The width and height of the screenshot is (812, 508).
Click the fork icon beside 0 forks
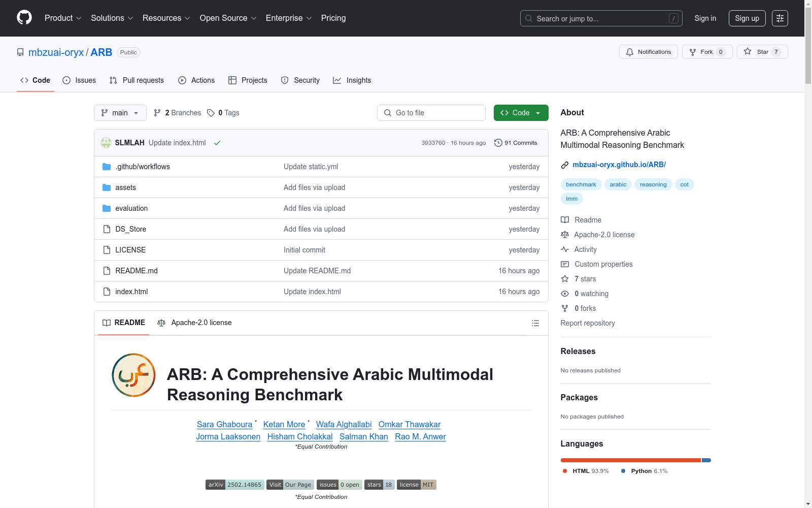pyautogui.click(x=565, y=308)
